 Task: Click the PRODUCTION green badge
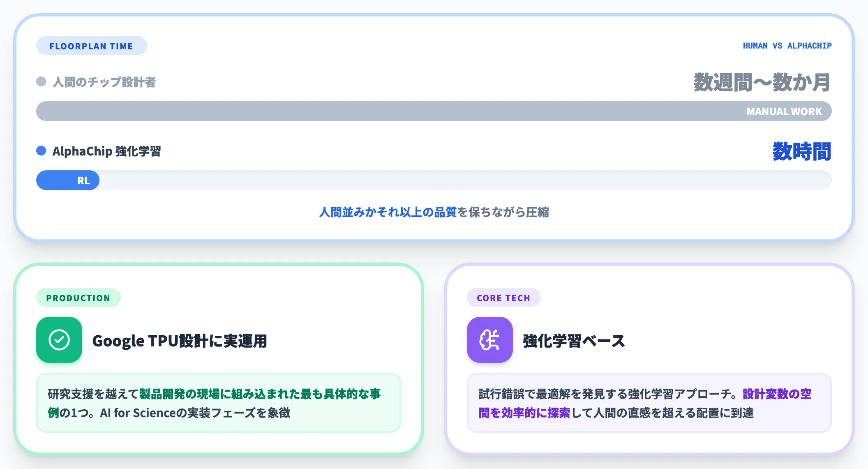78,297
